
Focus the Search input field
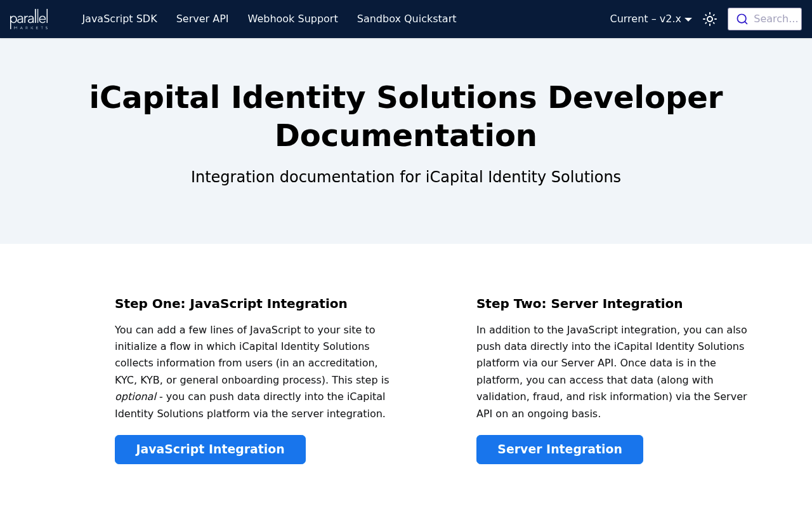pos(764,19)
